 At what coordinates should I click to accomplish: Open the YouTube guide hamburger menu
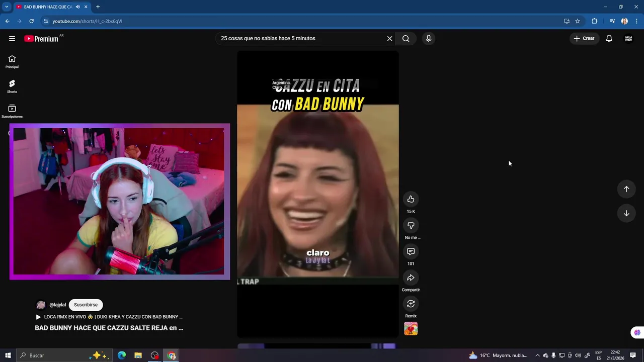[x=12, y=38]
